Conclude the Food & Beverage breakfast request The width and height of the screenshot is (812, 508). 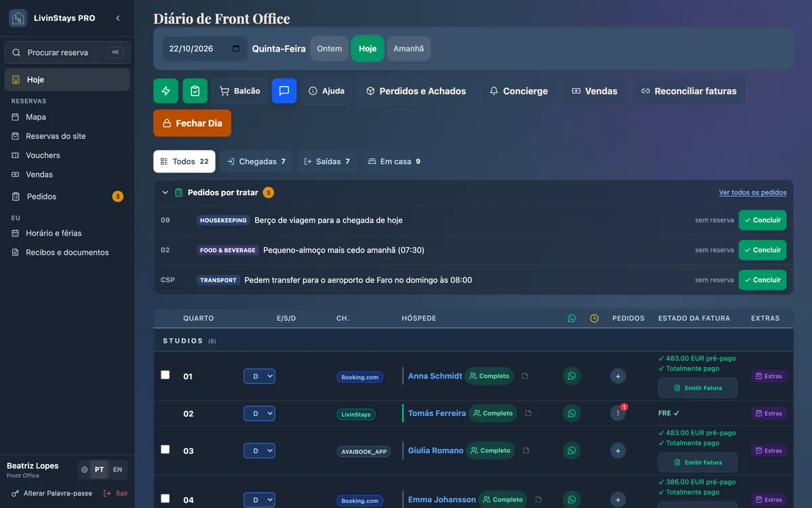(763, 250)
